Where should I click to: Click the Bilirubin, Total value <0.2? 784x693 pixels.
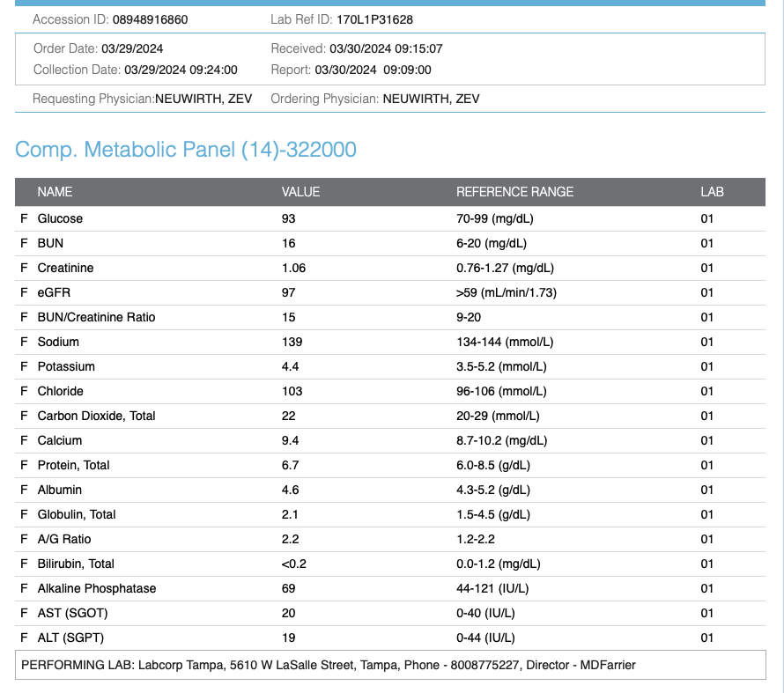294,564
